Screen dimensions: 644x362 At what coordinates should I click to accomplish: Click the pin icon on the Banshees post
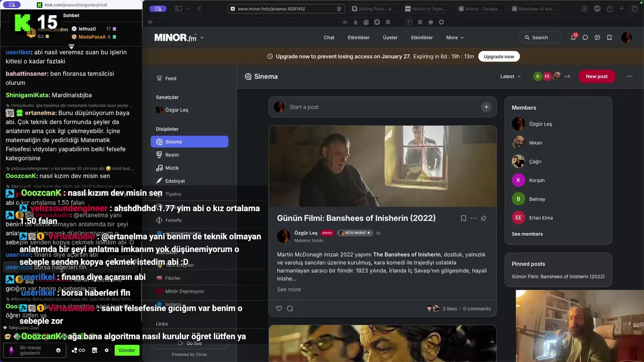[x=484, y=218]
